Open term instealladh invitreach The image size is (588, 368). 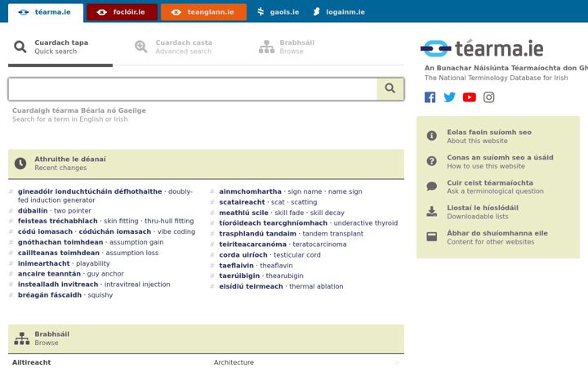(58, 285)
